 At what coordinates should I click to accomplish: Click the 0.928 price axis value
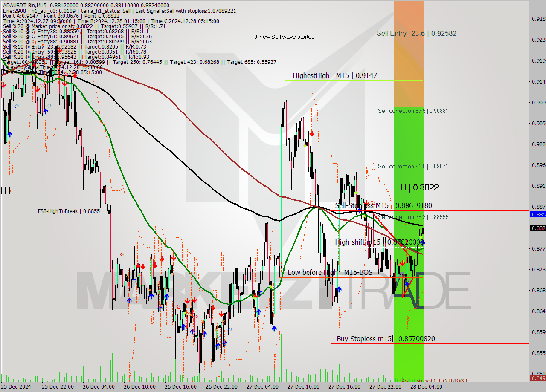(538, 19)
